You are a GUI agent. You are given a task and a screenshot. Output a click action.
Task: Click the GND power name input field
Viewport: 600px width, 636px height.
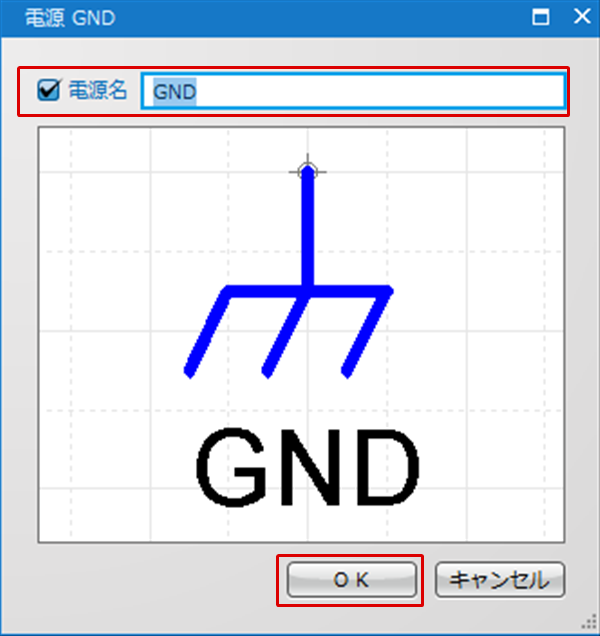pos(353,91)
